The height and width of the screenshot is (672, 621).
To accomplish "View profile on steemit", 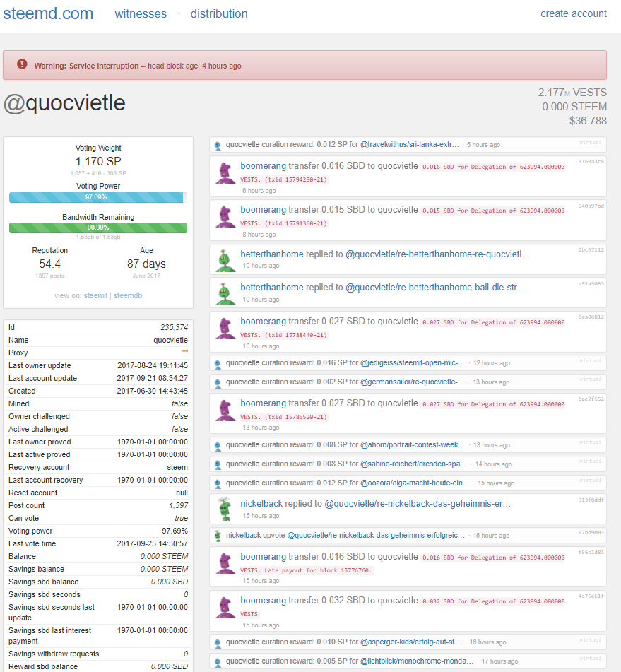I will tap(95, 295).
